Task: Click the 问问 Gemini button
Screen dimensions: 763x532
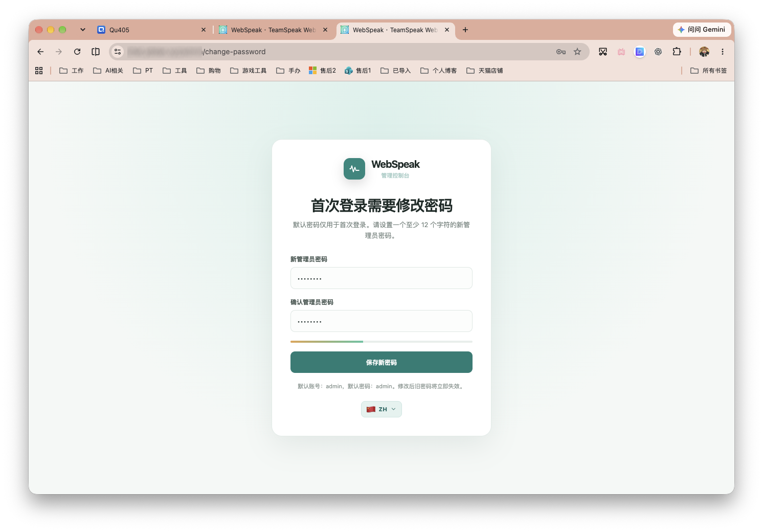Action: [x=702, y=30]
